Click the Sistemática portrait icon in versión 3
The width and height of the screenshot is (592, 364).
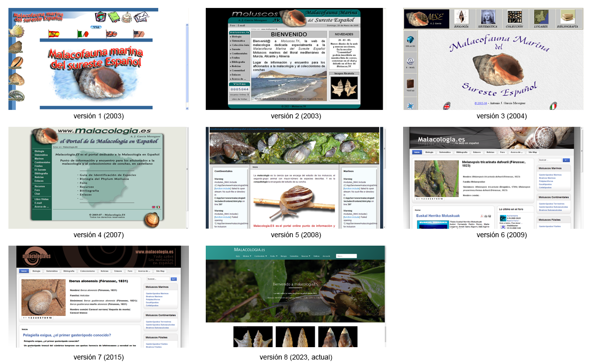[x=488, y=17]
